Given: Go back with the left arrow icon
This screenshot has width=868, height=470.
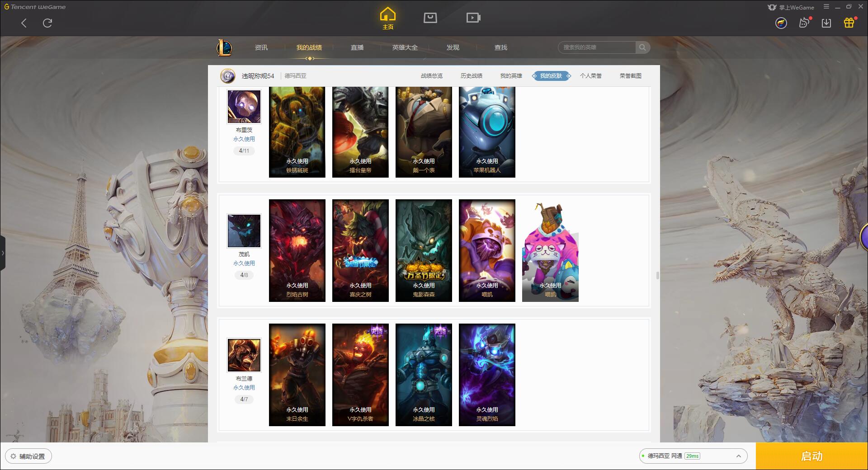Looking at the screenshot, I should [24, 23].
